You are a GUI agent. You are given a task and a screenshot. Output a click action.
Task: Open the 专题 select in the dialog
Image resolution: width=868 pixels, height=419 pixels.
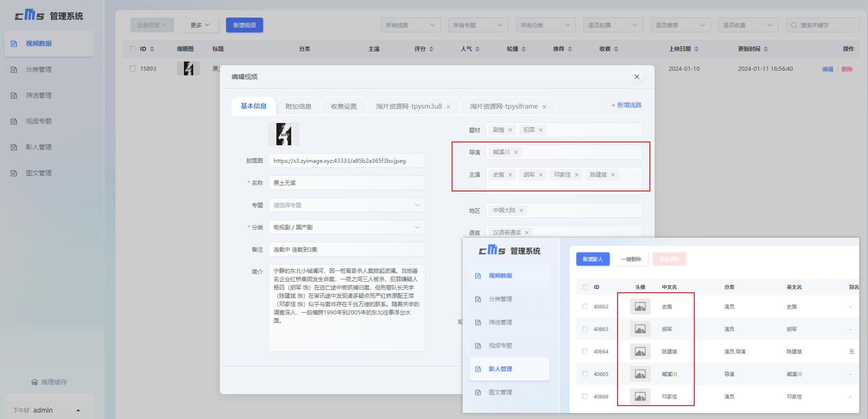tap(347, 205)
